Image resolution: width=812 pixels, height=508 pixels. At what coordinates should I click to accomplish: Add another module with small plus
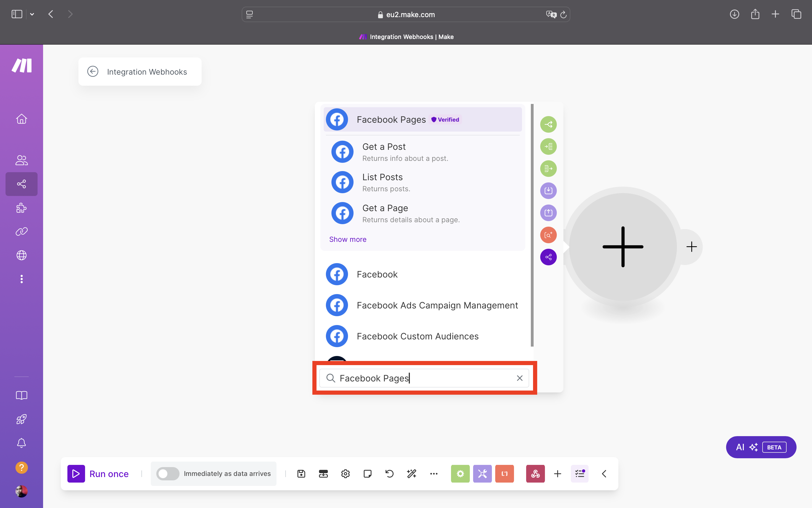coord(692,247)
